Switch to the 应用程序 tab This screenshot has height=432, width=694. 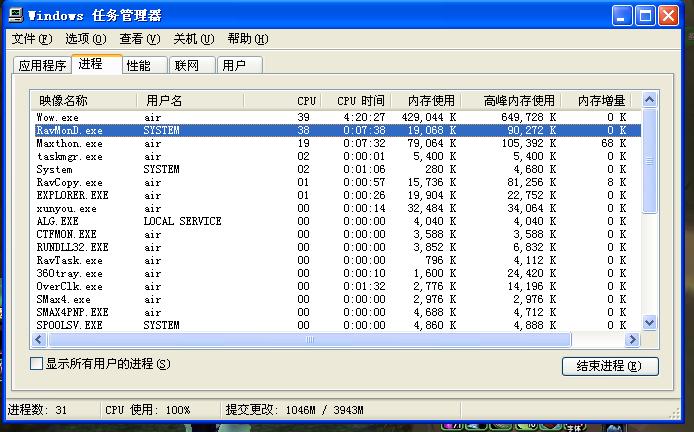point(42,66)
